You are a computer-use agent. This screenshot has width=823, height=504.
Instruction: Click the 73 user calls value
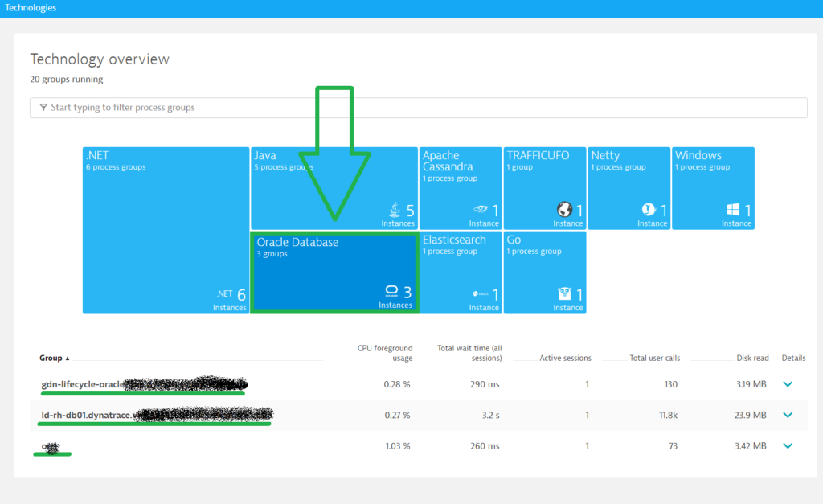click(x=673, y=446)
